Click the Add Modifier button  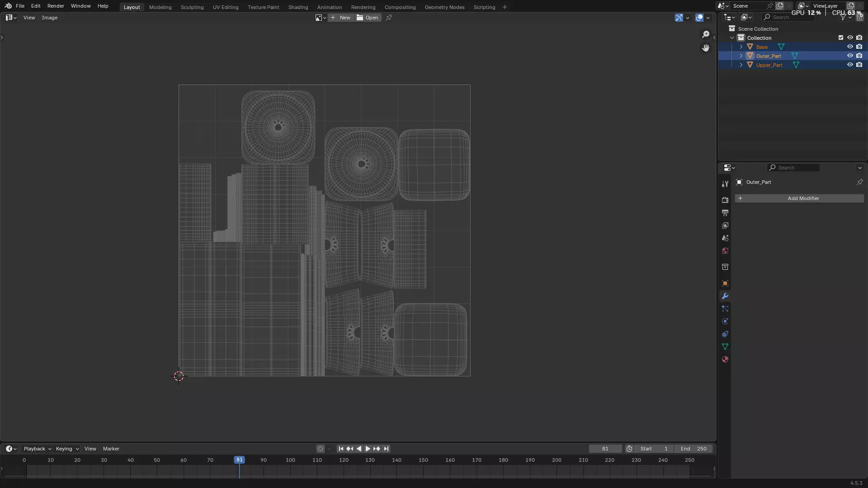799,198
